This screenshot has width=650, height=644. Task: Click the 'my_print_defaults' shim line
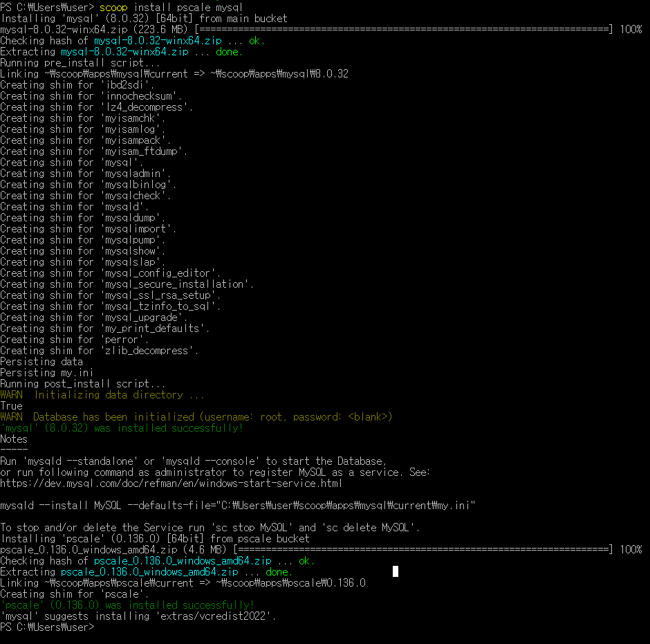click(x=104, y=329)
